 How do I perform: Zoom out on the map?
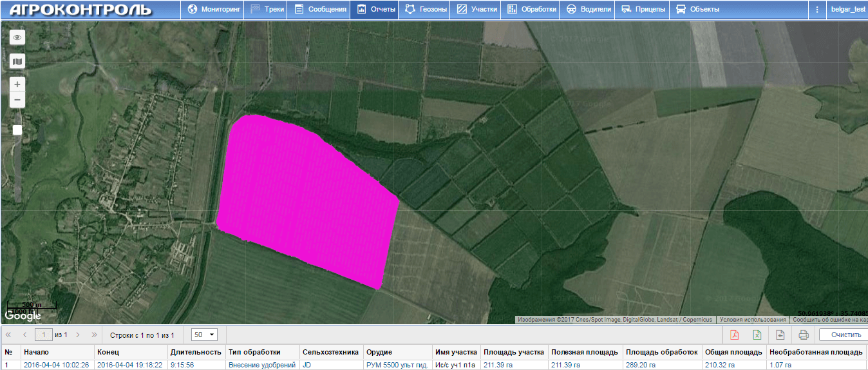pos(17,100)
